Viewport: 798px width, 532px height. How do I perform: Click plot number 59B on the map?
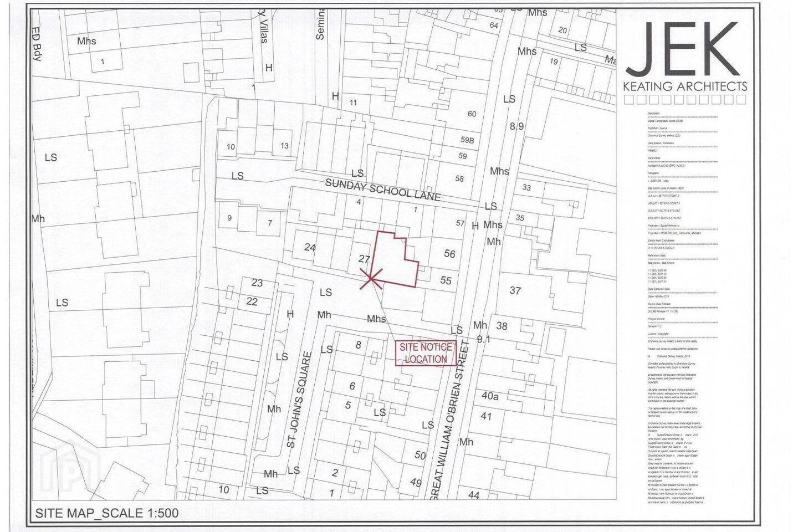(x=467, y=140)
